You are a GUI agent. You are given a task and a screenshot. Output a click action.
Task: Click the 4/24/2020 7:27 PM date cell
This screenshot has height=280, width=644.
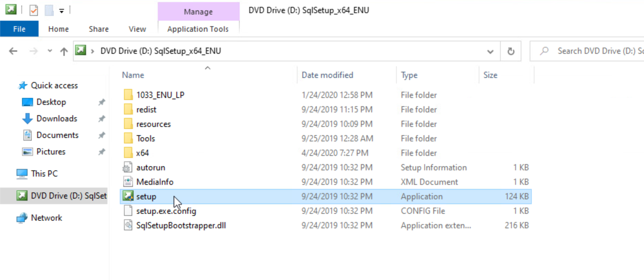click(335, 153)
